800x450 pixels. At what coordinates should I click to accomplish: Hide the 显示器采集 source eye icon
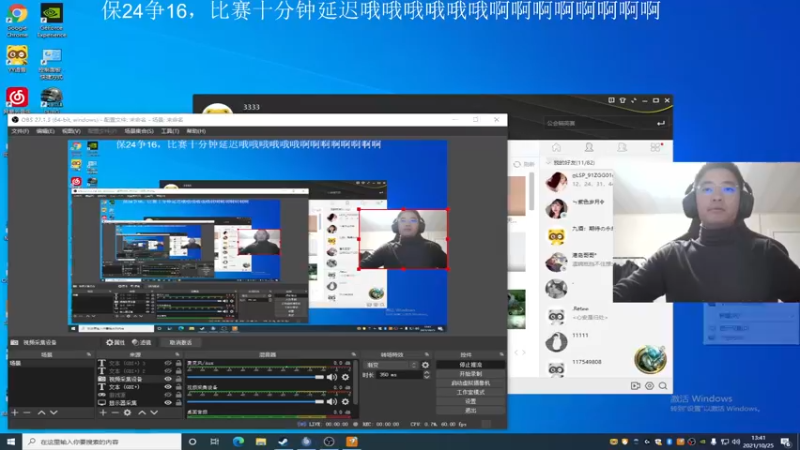(x=168, y=403)
